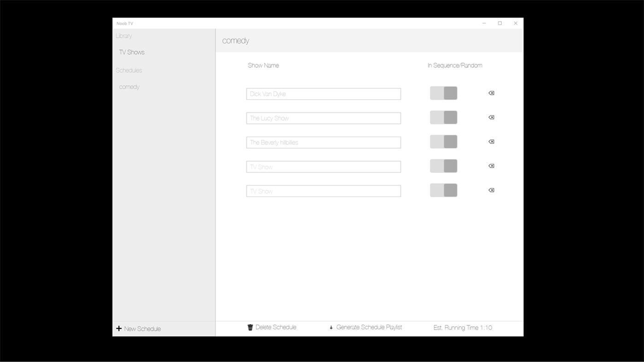Remove The Beverly hillbillies using its delete icon
This screenshot has height=362, width=644.
pos(491,141)
